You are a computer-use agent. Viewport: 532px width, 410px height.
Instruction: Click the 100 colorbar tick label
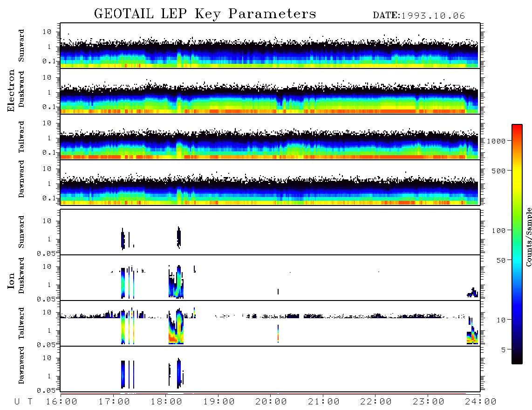pos(498,231)
